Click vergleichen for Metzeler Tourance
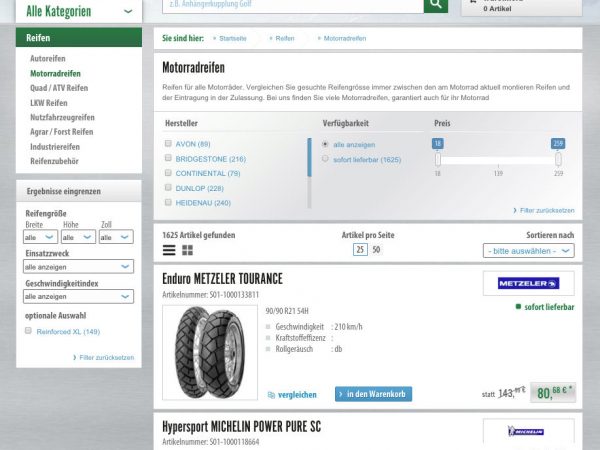Screen dimensions: 600x450 coord(297,395)
